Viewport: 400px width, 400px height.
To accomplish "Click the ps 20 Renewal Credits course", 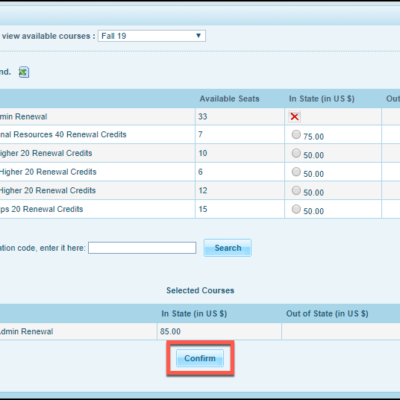I will (x=41, y=209).
